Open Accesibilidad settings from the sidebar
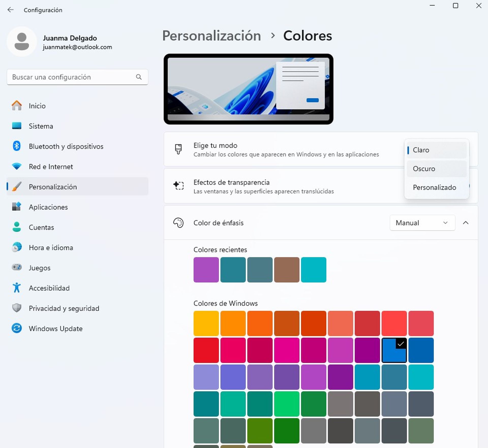This screenshot has height=448, width=488. pyautogui.click(x=17, y=288)
